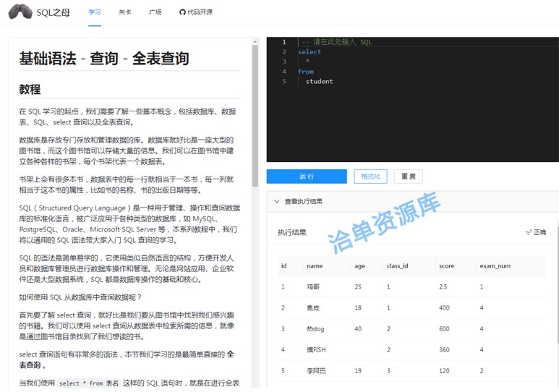This screenshot has width=559, height=392.
Task: Click age value 25 in 鸡哥 row
Action: pyautogui.click(x=358, y=286)
